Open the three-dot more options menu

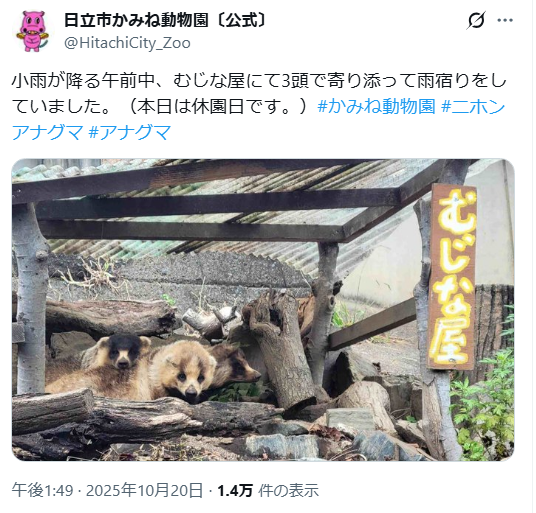pyautogui.click(x=505, y=20)
